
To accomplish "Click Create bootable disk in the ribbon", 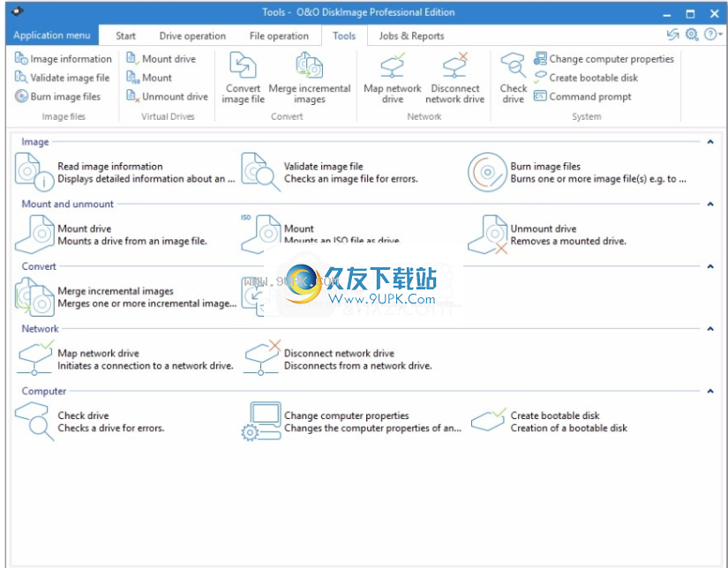I will (586, 78).
